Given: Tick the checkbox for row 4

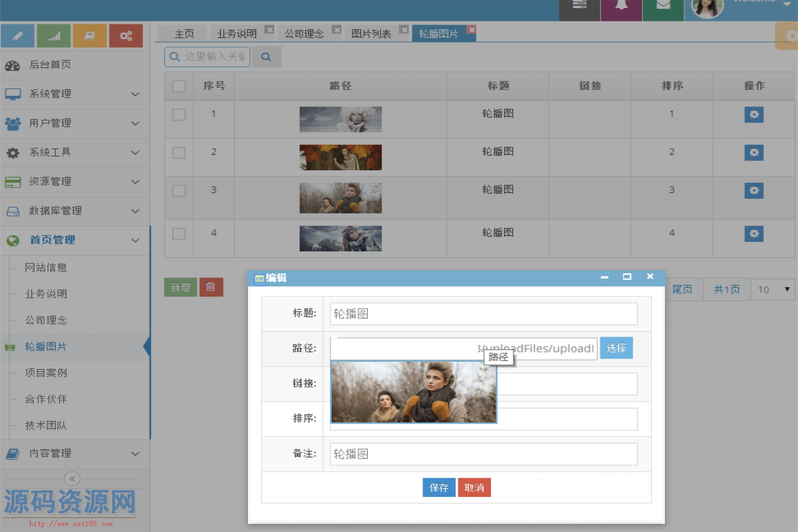Looking at the screenshot, I should [179, 233].
